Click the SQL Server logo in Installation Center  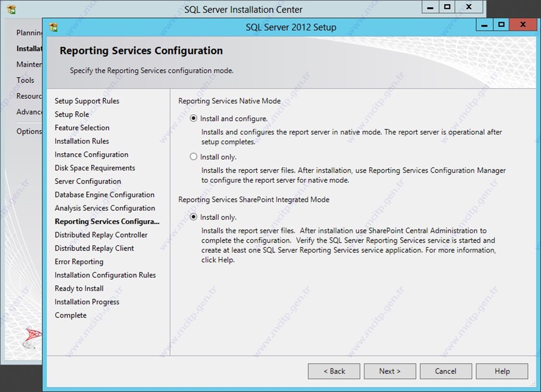point(33,338)
